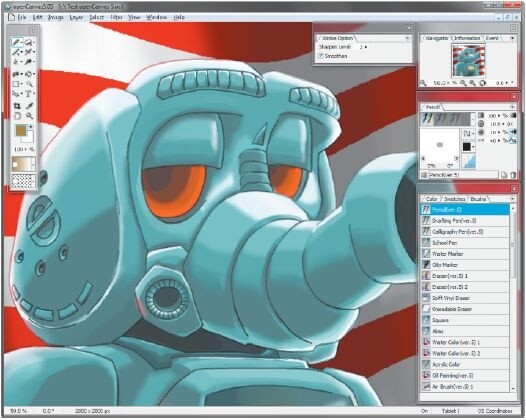Select the Crop tool in the toolbox
526x420 pixels.
(16, 106)
